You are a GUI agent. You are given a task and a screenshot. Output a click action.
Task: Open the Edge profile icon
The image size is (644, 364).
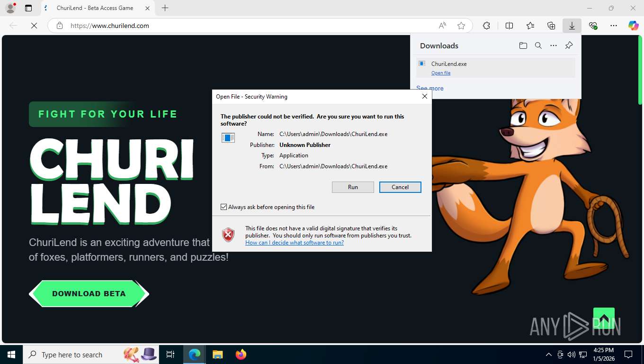tap(10, 8)
